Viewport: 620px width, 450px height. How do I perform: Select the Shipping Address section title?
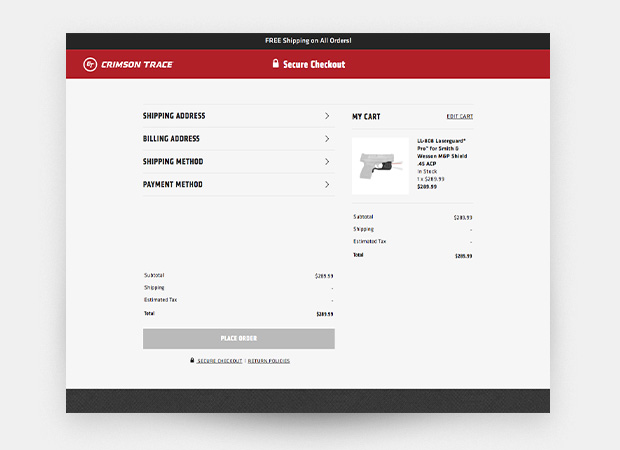[174, 116]
